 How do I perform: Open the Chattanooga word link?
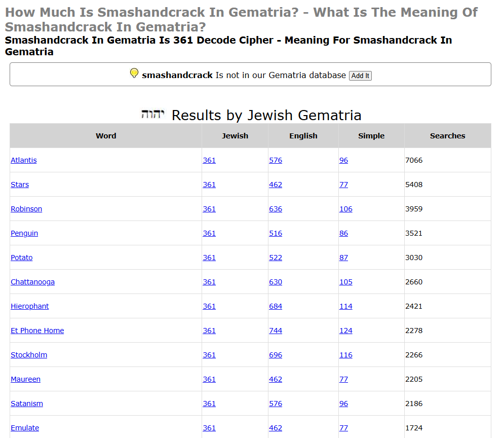(33, 282)
